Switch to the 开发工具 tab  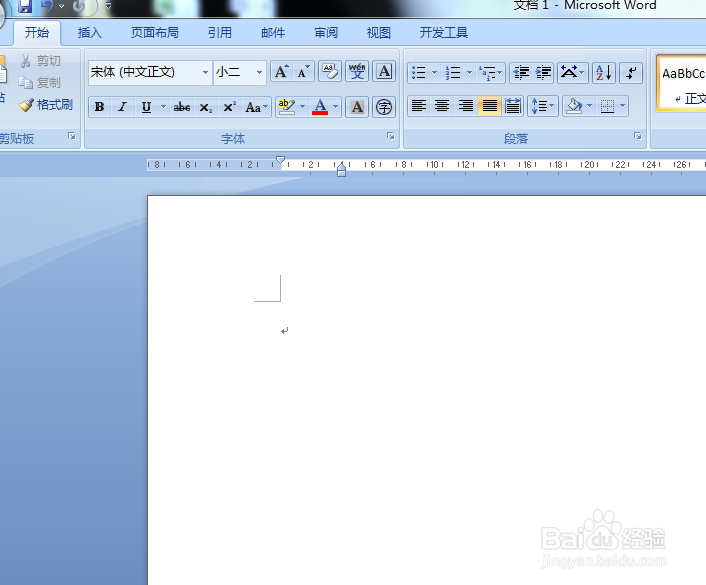(x=444, y=33)
